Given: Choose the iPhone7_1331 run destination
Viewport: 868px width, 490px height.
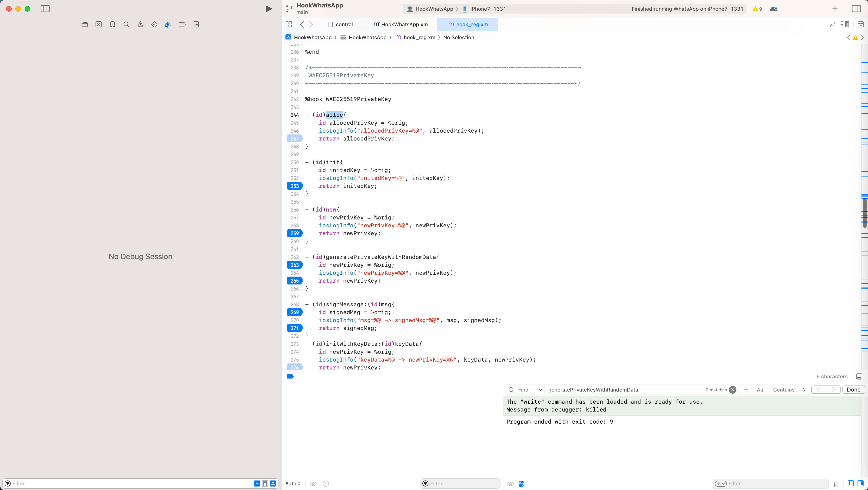Looking at the screenshot, I should pos(484,9).
